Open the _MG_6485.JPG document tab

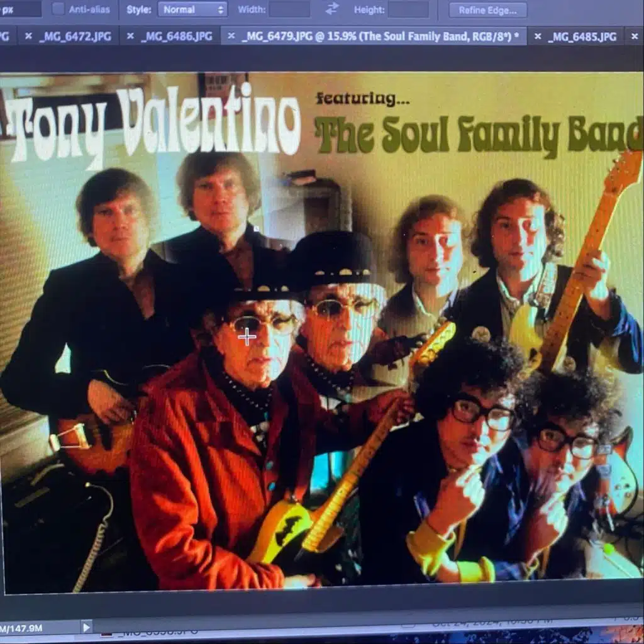582,36
